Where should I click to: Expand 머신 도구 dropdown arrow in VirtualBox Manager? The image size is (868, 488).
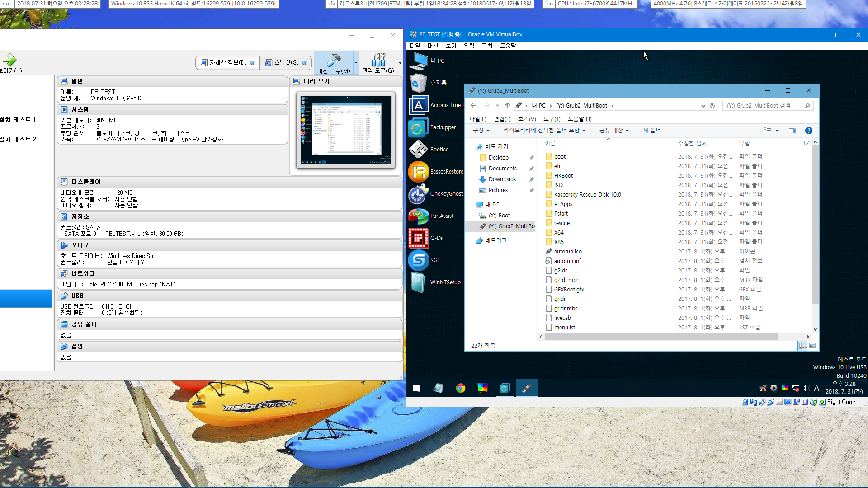356,63
